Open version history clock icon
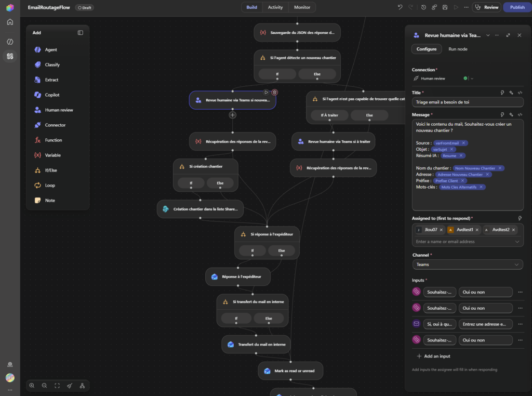 [x=423, y=7]
